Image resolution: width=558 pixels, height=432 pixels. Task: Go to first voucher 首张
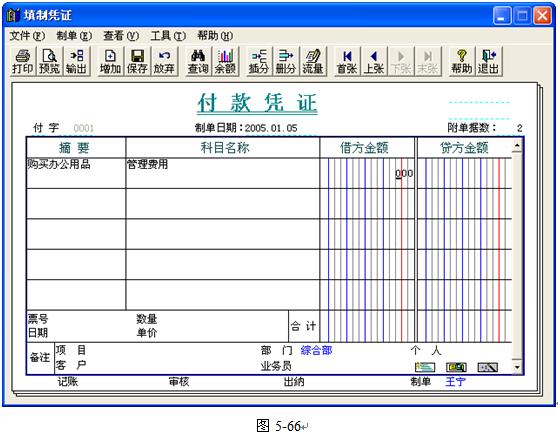click(347, 61)
